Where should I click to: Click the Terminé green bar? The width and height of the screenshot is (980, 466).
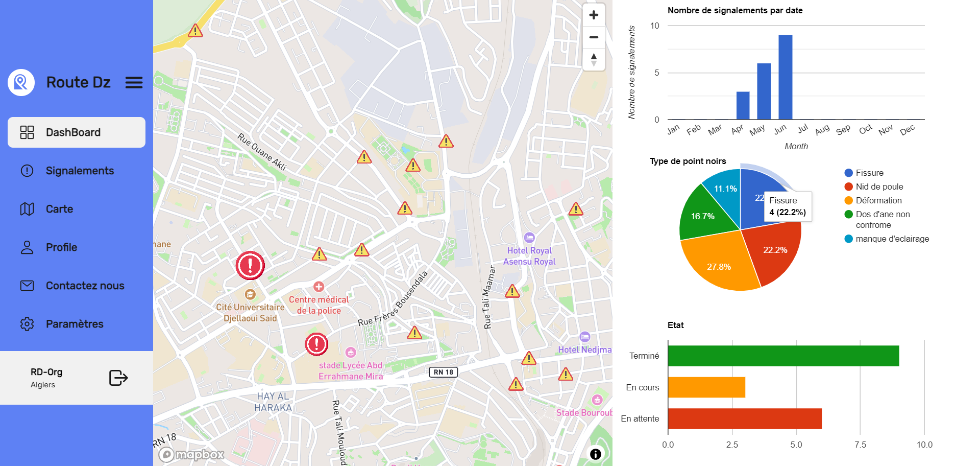click(783, 356)
